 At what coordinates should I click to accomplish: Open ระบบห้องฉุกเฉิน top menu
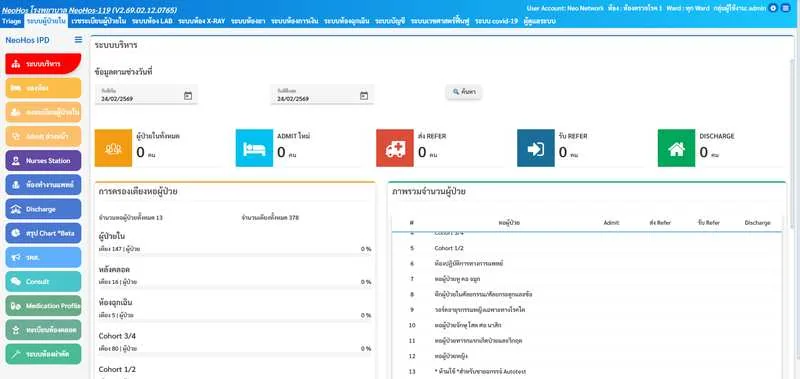point(347,21)
